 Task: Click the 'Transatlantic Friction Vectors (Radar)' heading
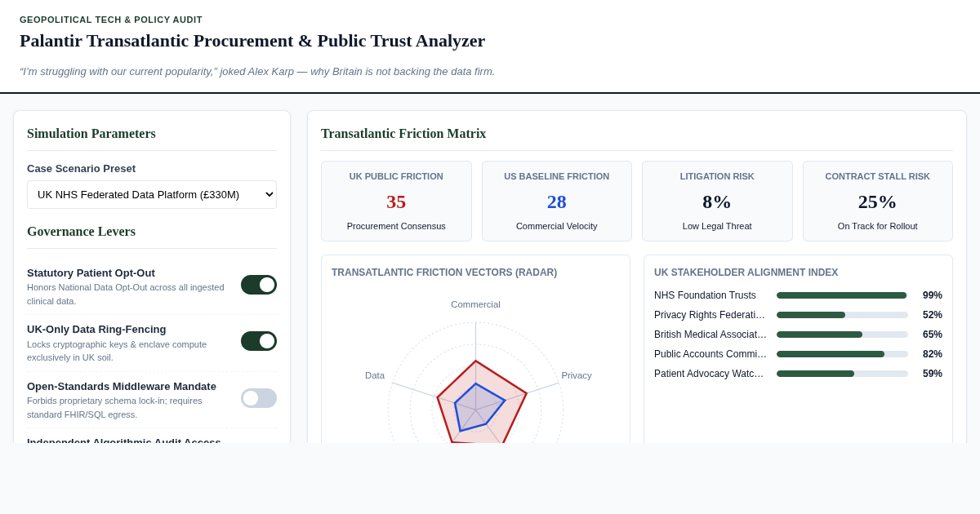tap(444, 273)
